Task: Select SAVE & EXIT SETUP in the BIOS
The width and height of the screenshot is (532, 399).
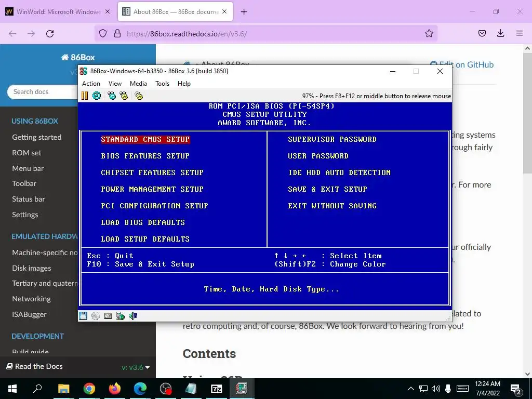Action: click(x=327, y=189)
